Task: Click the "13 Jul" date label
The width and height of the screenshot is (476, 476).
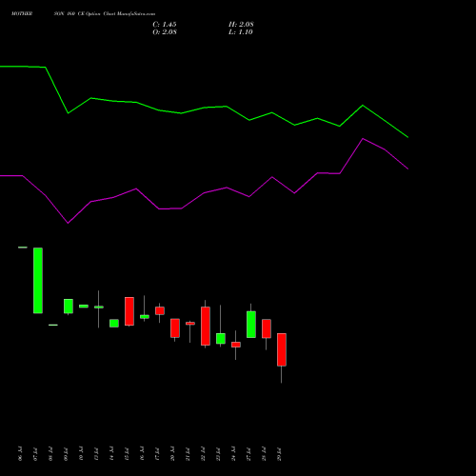Action: coord(96,453)
